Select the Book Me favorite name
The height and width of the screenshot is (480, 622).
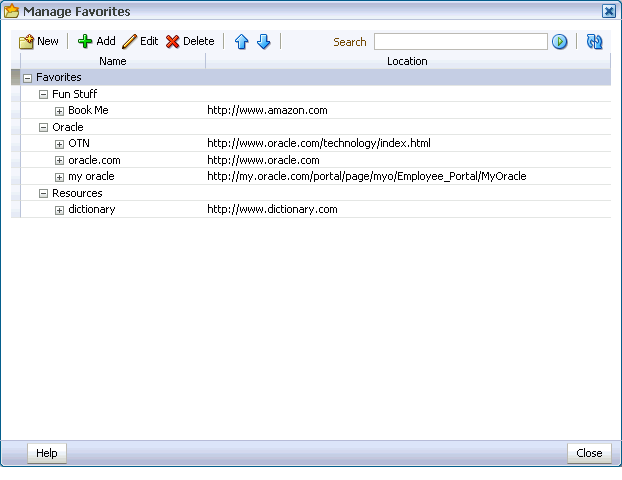click(88, 110)
